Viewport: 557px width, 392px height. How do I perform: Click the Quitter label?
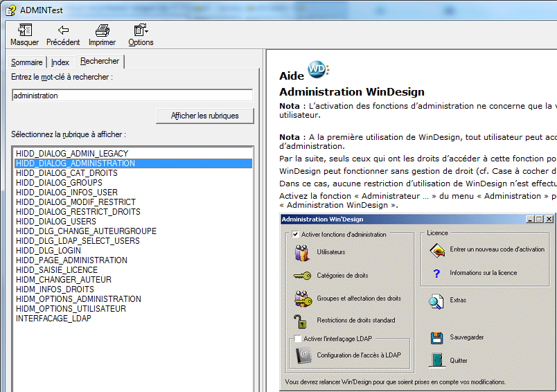(458, 361)
